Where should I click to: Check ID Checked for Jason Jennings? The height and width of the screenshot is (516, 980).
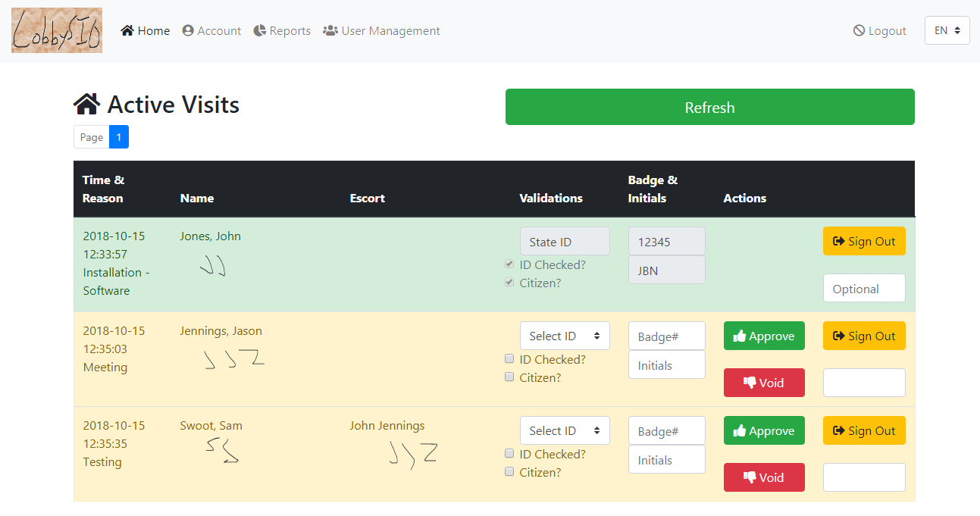509,359
